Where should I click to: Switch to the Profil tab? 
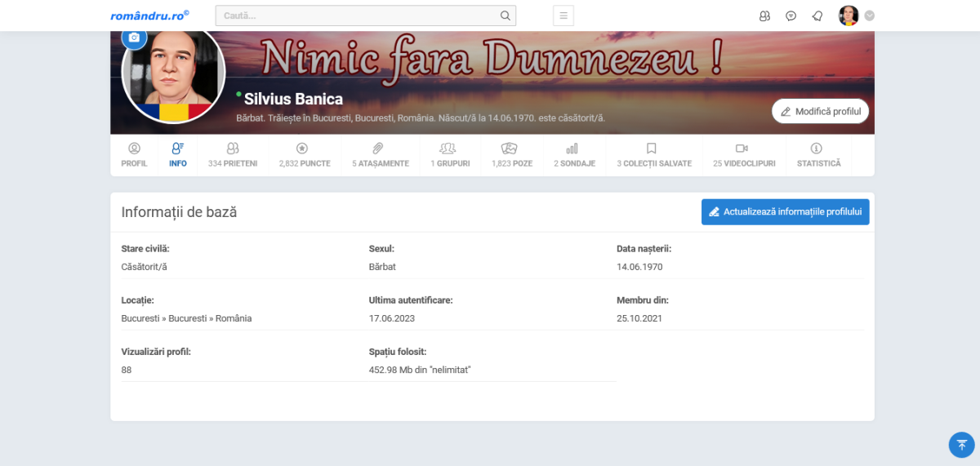[134, 155]
